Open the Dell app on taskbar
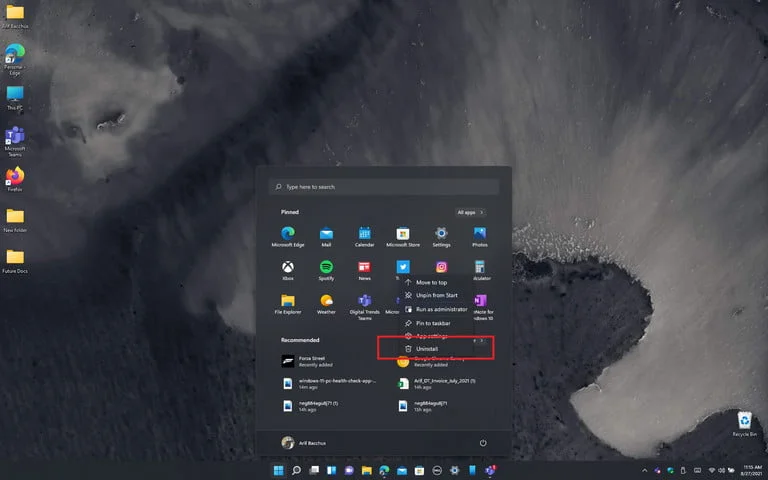This screenshot has width=768, height=480. (x=437, y=471)
